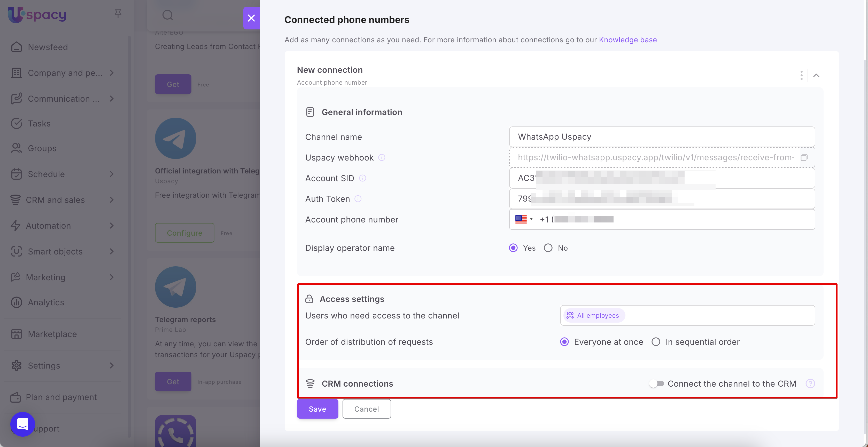This screenshot has height=447, width=868.
Task: Open Analytics in the sidebar
Action: click(46, 302)
